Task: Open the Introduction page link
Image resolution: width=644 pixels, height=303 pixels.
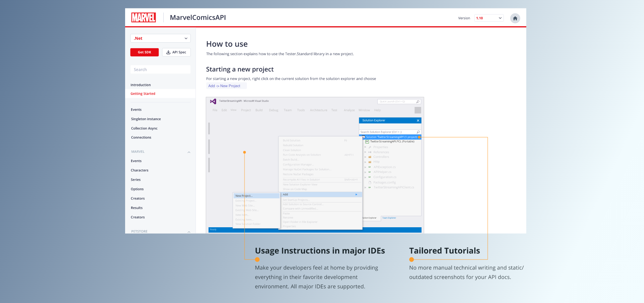Action: click(141, 85)
